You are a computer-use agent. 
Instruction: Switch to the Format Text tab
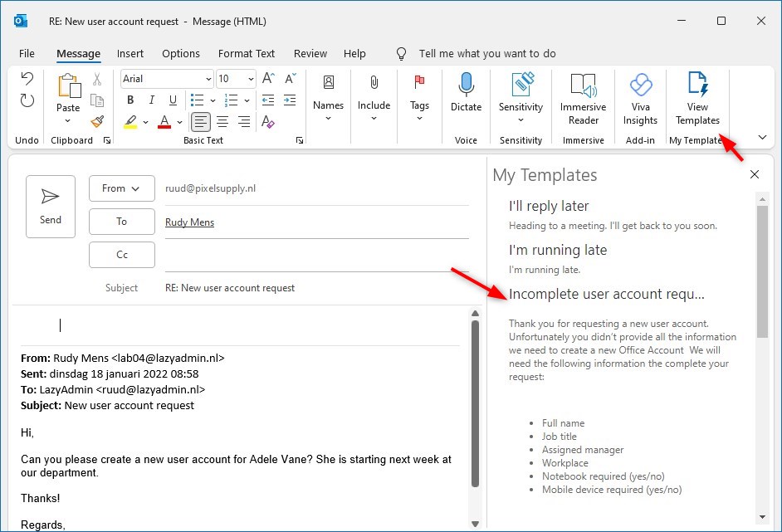pyautogui.click(x=247, y=53)
